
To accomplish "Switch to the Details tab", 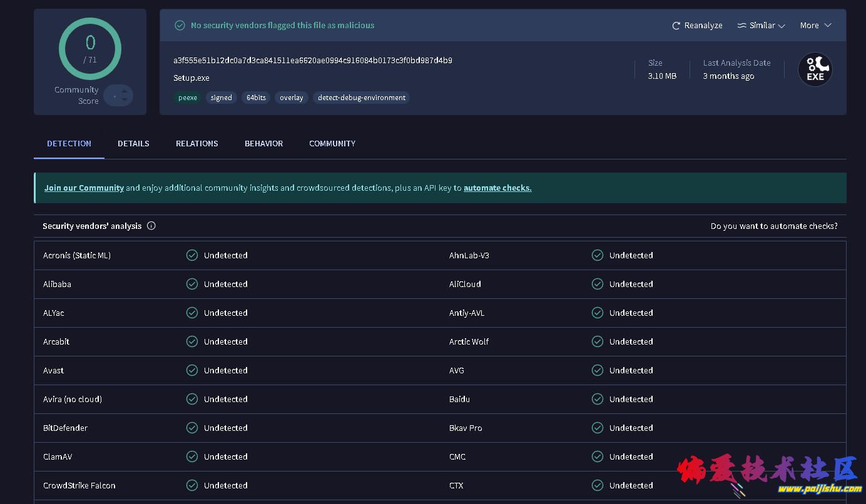I will [133, 143].
